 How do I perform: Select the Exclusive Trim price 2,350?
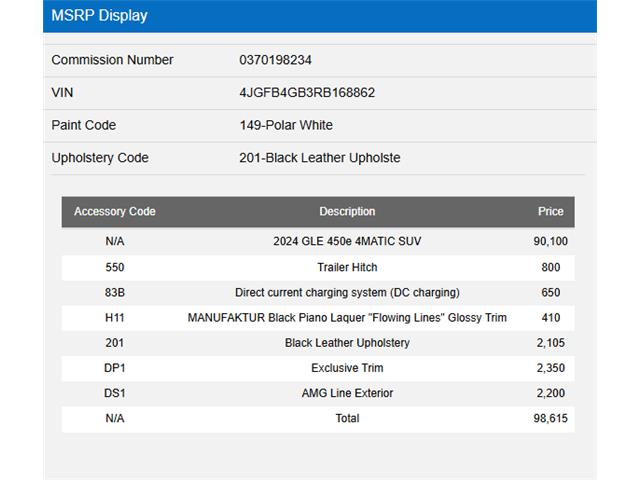[x=551, y=368]
